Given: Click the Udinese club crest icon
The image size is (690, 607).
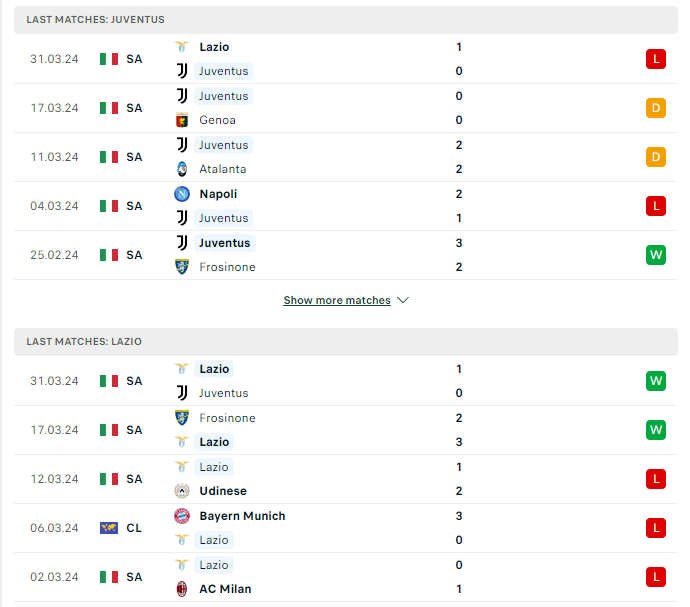Looking at the screenshot, I should tap(182, 491).
